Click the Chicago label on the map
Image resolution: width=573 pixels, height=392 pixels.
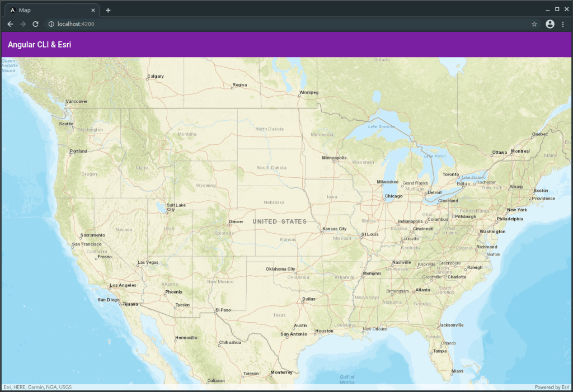tap(394, 196)
